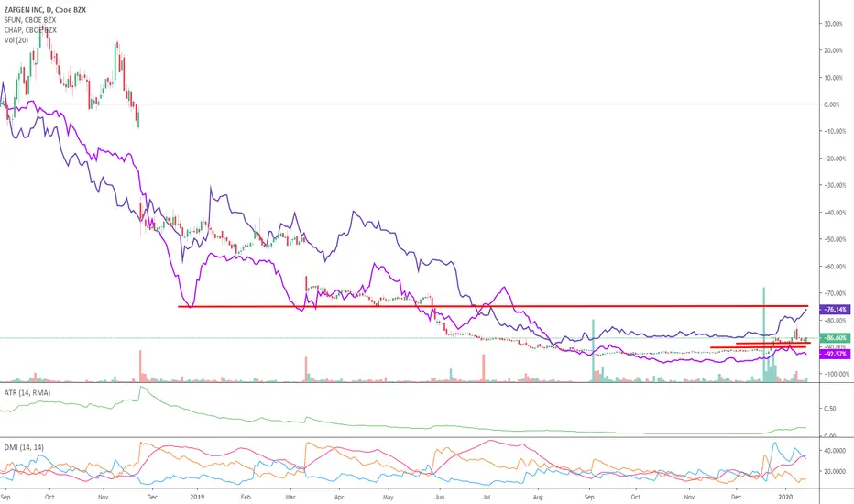Click the Dec label just before 2019
The image size is (854, 504).
(152, 497)
